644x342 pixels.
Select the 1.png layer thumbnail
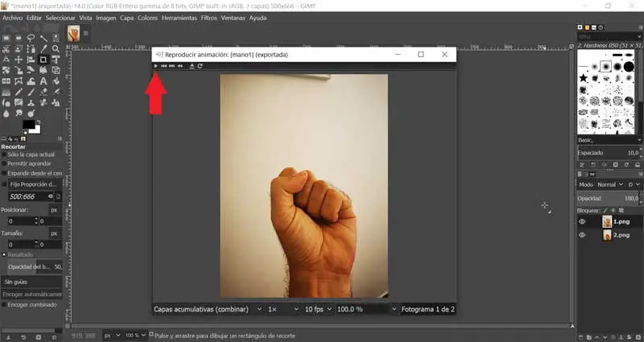(607, 221)
